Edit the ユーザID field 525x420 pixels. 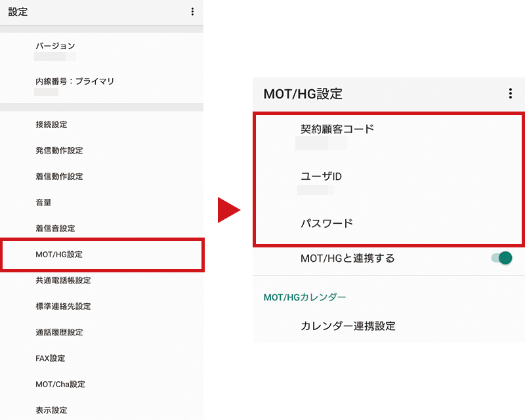pos(388,182)
